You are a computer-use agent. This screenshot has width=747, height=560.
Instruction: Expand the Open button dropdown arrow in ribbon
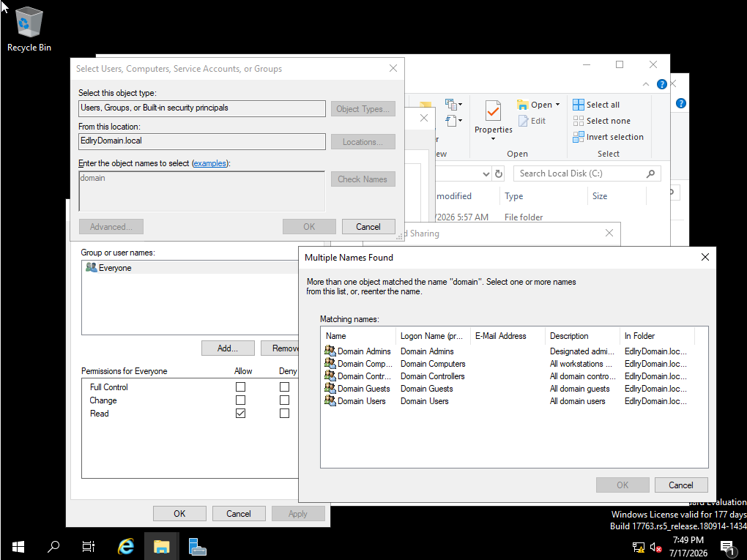pyautogui.click(x=557, y=105)
